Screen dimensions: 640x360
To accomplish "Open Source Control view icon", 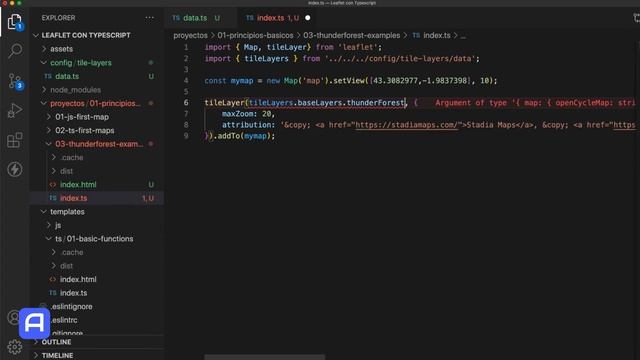I will 15,81.
